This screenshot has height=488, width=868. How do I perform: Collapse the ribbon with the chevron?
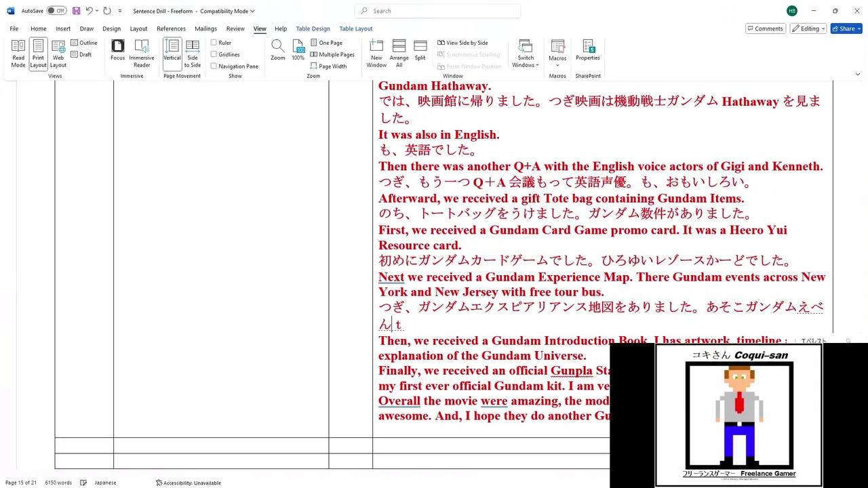click(857, 74)
